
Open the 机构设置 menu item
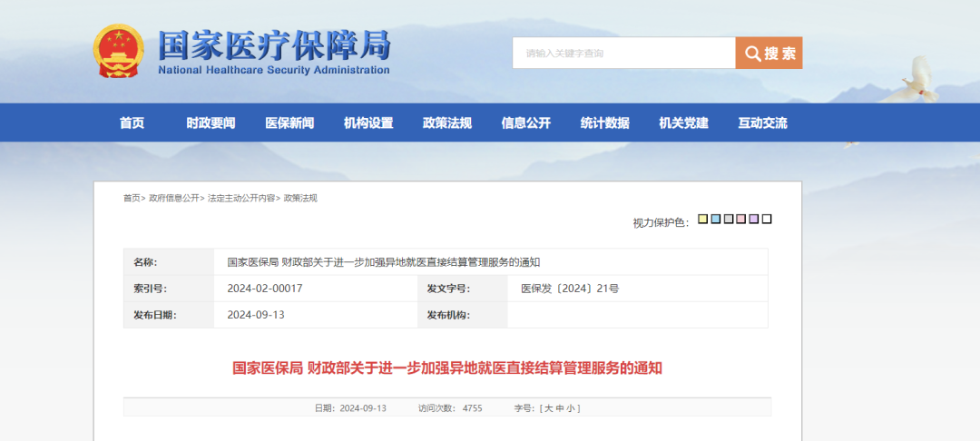click(368, 123)
